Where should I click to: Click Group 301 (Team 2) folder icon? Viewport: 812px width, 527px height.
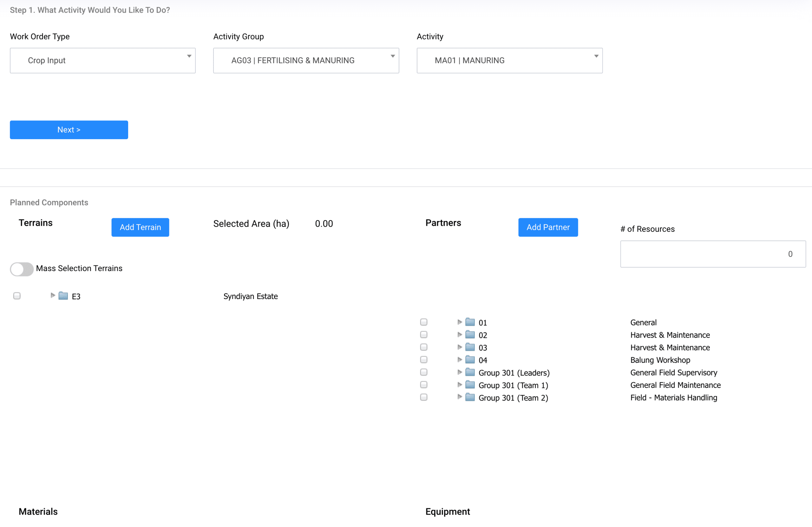[x=470, y=397]
